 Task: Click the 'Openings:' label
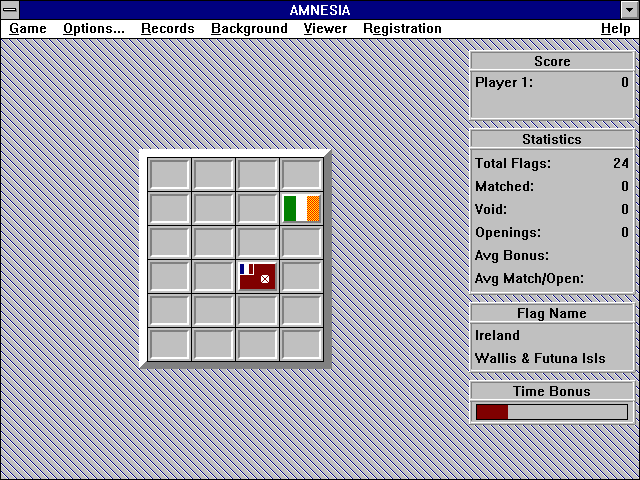508,233
